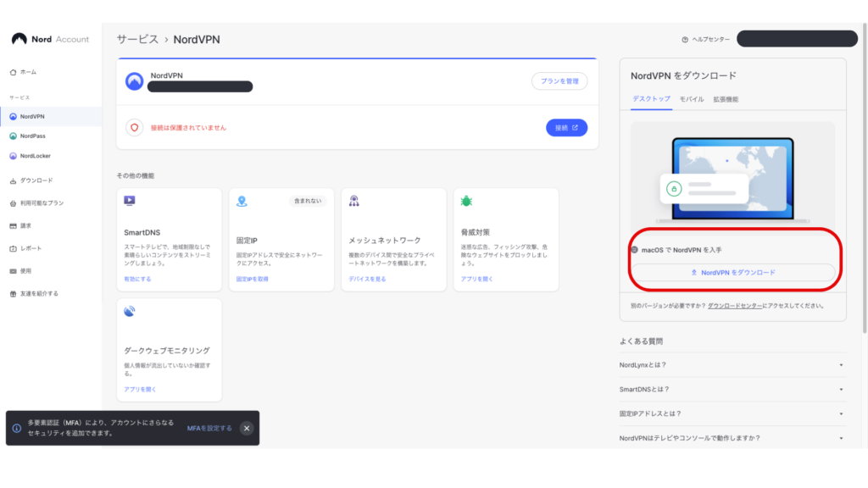The height and width of the screenshot is (488, 868).
Task: Open the レポート sidebar item
Action: (31, 248)
